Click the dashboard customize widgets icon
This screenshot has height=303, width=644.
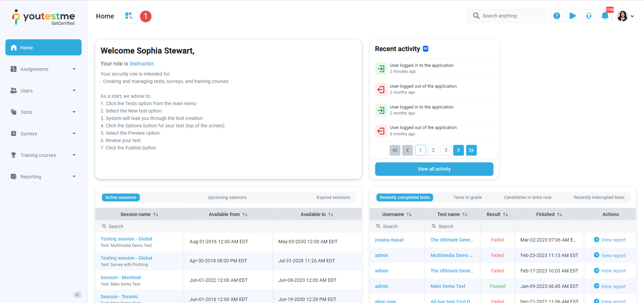(129, 16)
